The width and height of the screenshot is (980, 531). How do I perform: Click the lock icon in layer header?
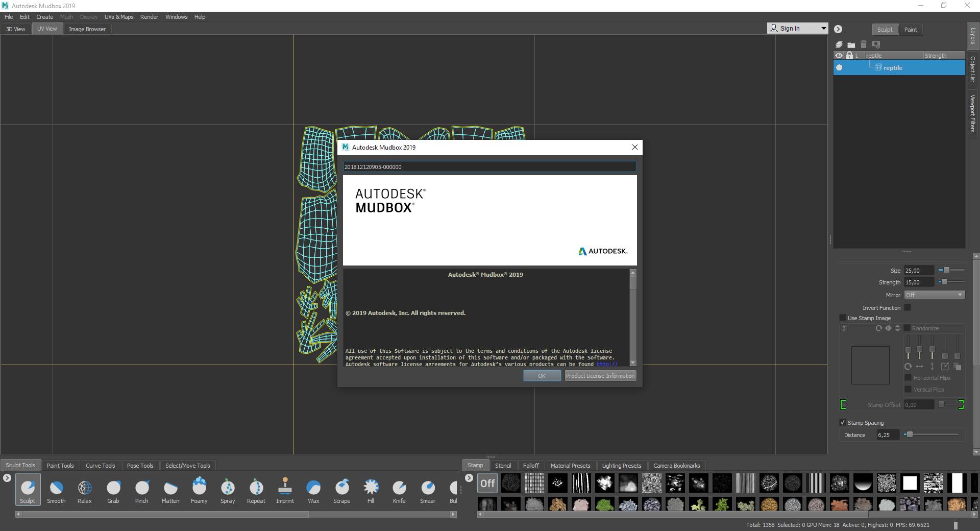tap(849, 55)
